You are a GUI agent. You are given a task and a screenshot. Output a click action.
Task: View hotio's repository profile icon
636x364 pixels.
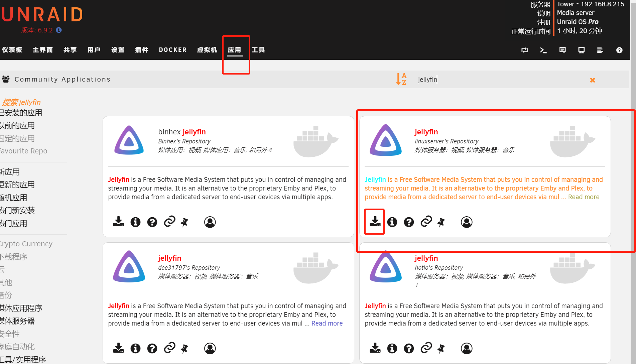(x=467, y=348)
